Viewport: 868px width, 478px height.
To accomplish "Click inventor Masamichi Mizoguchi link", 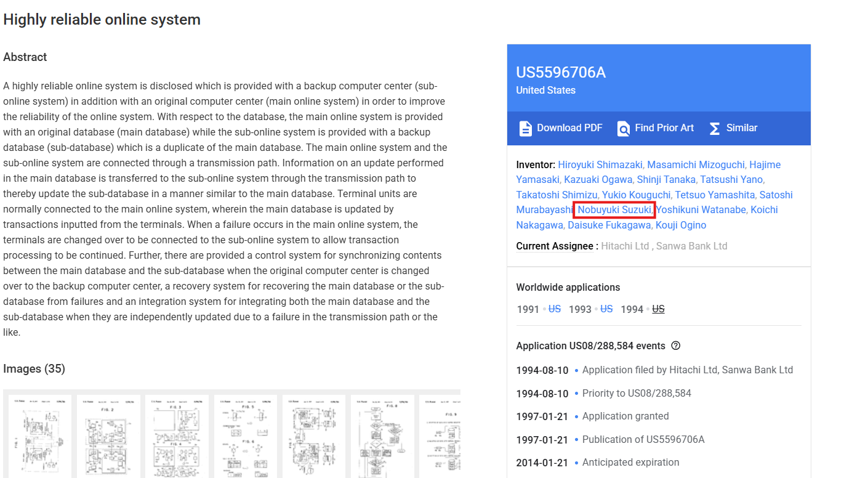I will click(696, 164).
